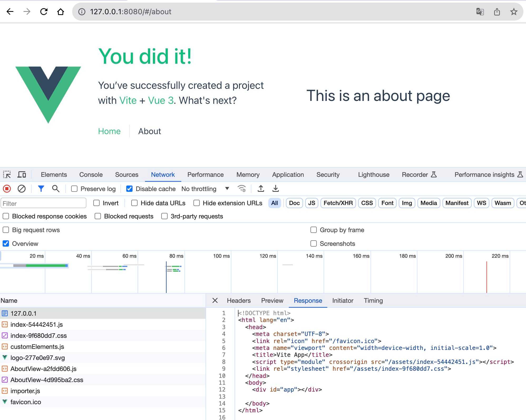
Task: Check the Blocked requests checkbox
Action: 98,216
